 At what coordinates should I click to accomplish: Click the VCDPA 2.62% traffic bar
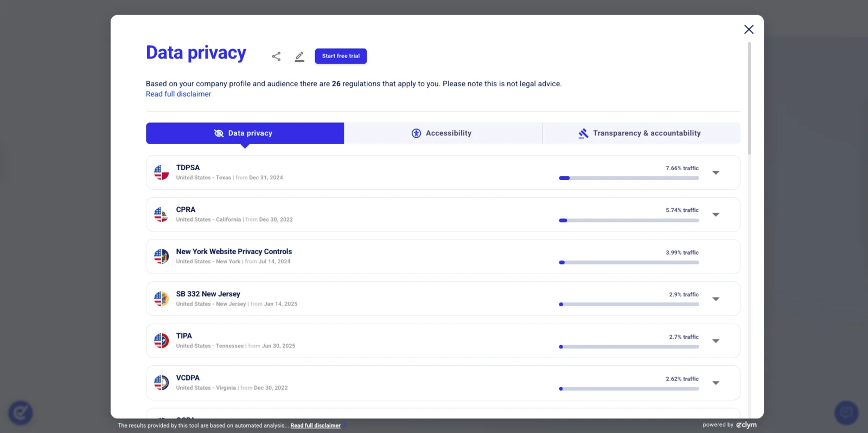[x=629, y=389]
